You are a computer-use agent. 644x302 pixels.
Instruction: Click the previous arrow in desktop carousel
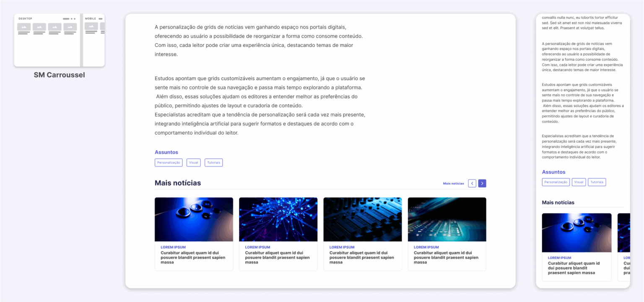point(472,183)
